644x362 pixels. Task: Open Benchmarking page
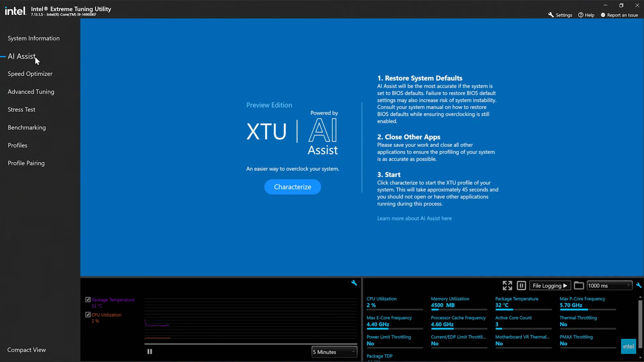(x=27, y=128)
